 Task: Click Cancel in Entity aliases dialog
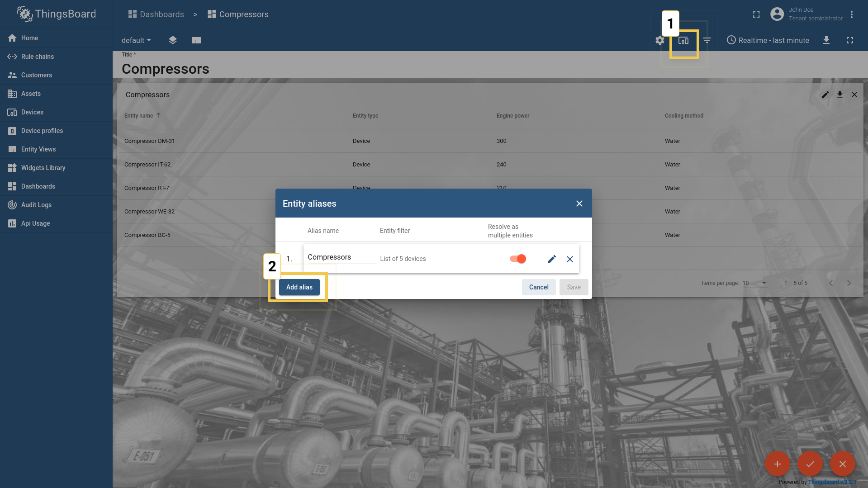pyautogui.click(x=539, y=287)
